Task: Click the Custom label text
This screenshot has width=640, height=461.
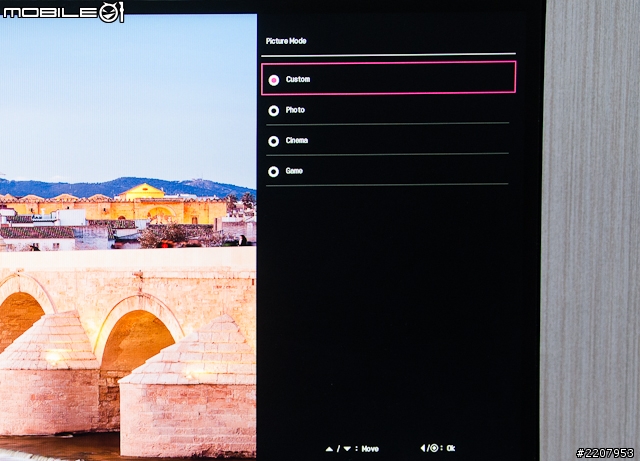Action: tap(298, 79)
